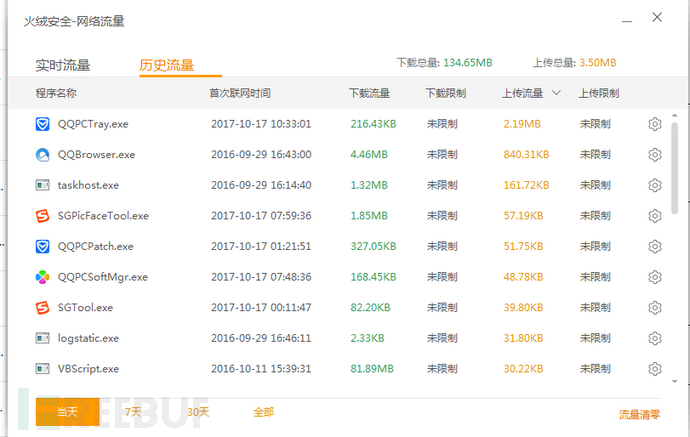Select the taskhost.exe row name
The height and width of the screenshot is (437, 690).
88,185
